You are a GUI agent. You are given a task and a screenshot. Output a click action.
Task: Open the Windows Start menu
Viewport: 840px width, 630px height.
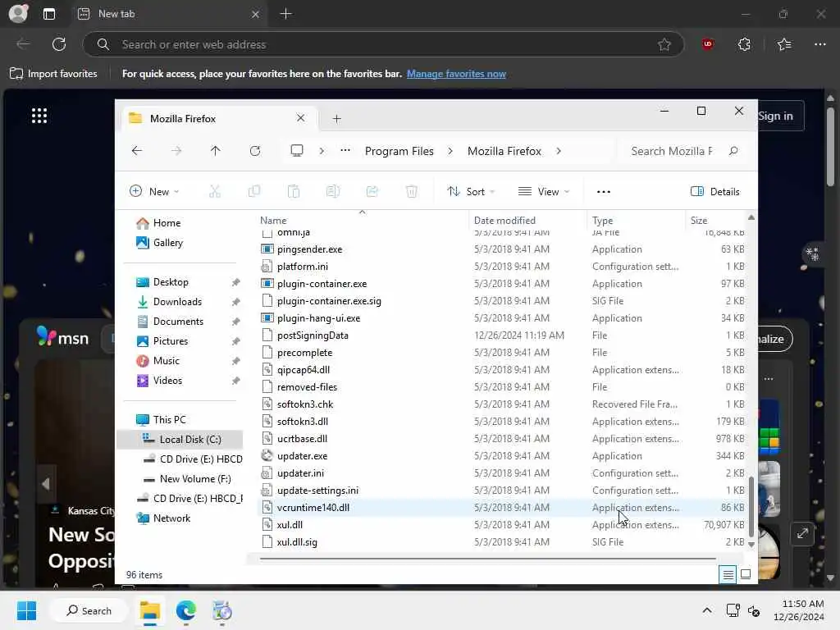(26, 610)
